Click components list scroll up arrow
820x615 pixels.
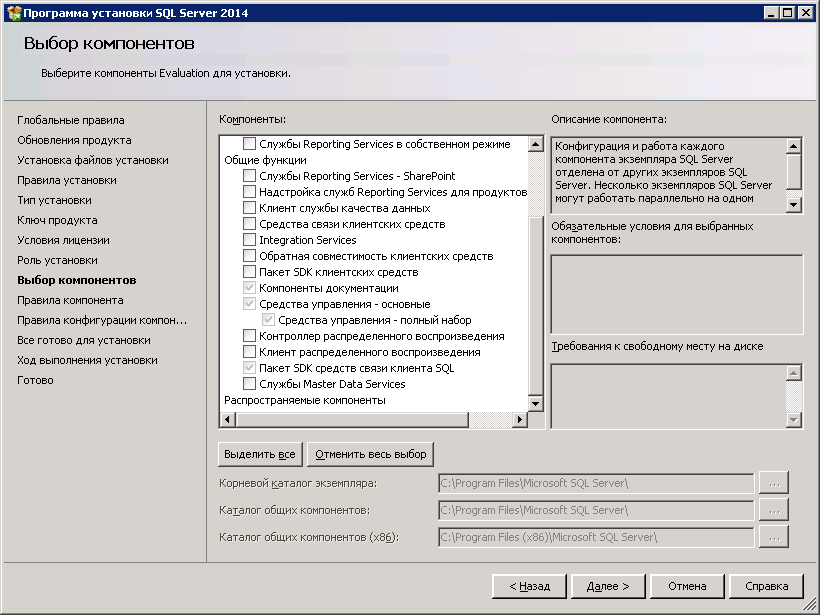536,144
